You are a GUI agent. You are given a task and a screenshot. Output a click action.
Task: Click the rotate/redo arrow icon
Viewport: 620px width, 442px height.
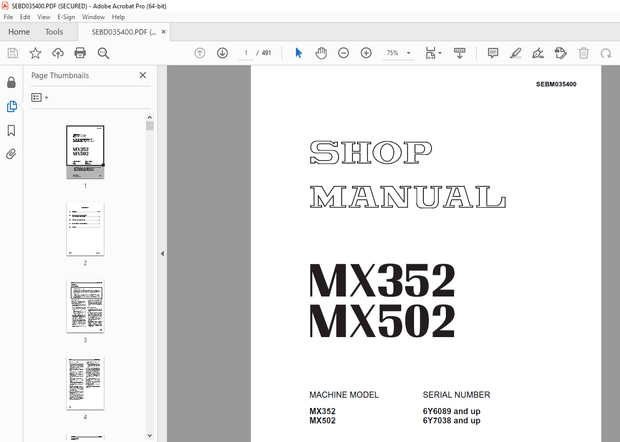[606, 53]
